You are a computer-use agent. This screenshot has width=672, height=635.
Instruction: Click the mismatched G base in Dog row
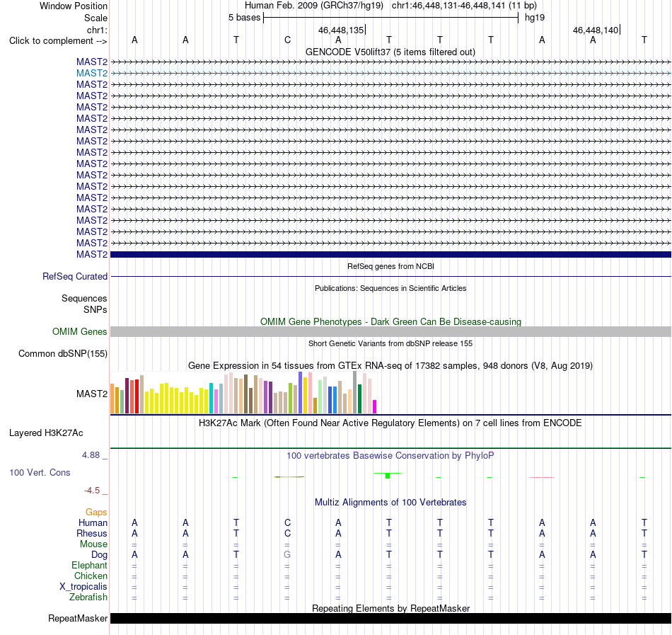click(x=287, y=555)
